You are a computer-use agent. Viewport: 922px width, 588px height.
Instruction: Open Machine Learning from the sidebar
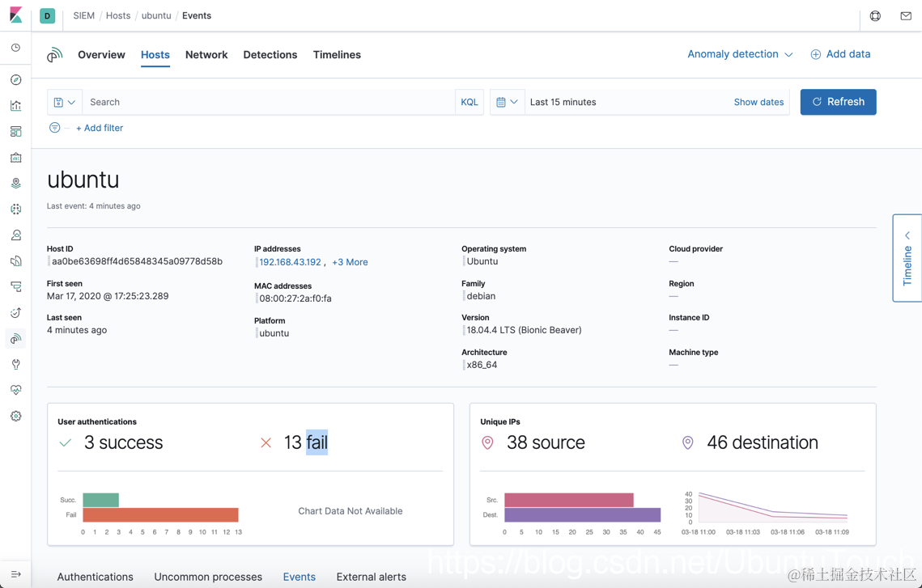(x=16, y=209)
